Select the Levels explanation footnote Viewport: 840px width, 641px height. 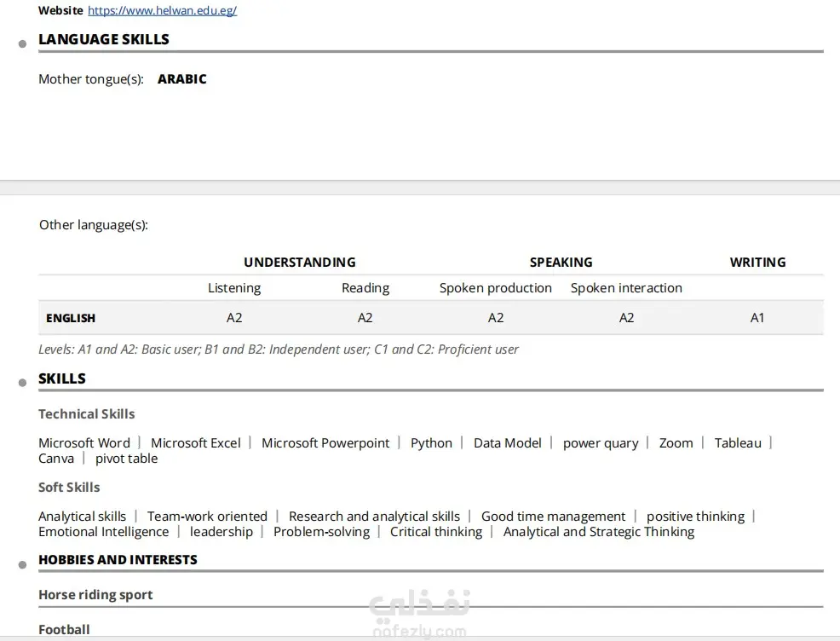pyautogui.click(x=279, y=349)
